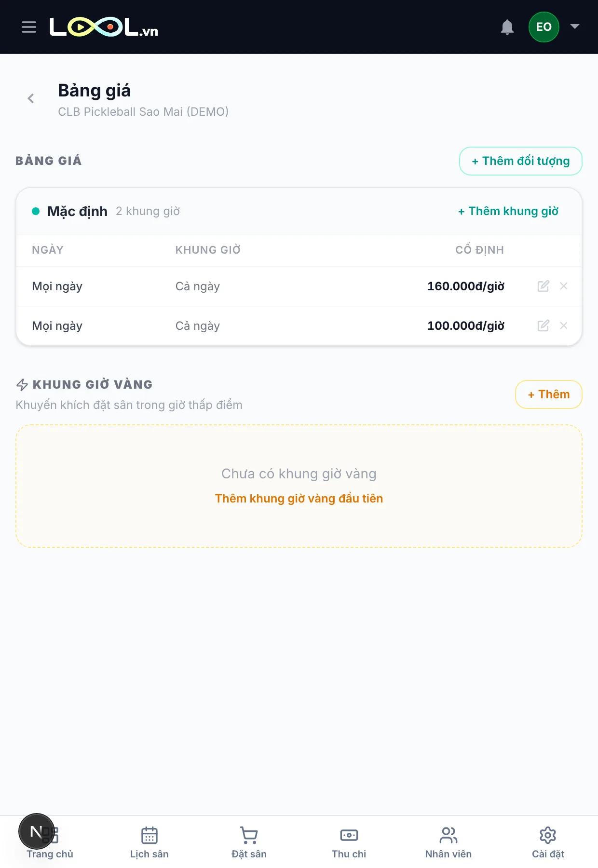
Task: Expand the account dropdown arrow
Action: pyautogui.click(x=575, y=27)
